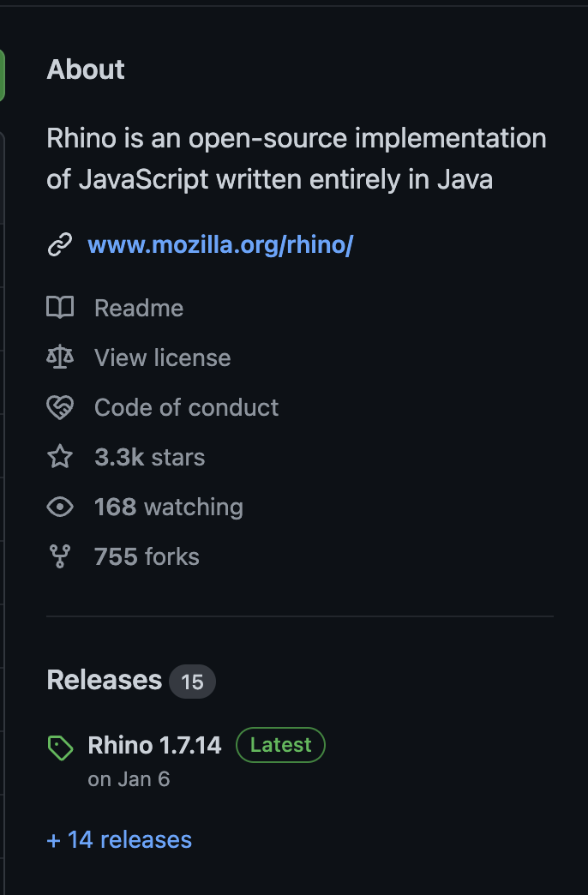Open the www.mozilla.org/rhino/ website link

click(219, 244)
